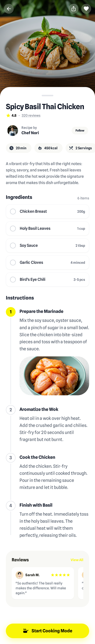
Task: Select step 2 Aromatize the Wok marker
Action: point(10,410)
